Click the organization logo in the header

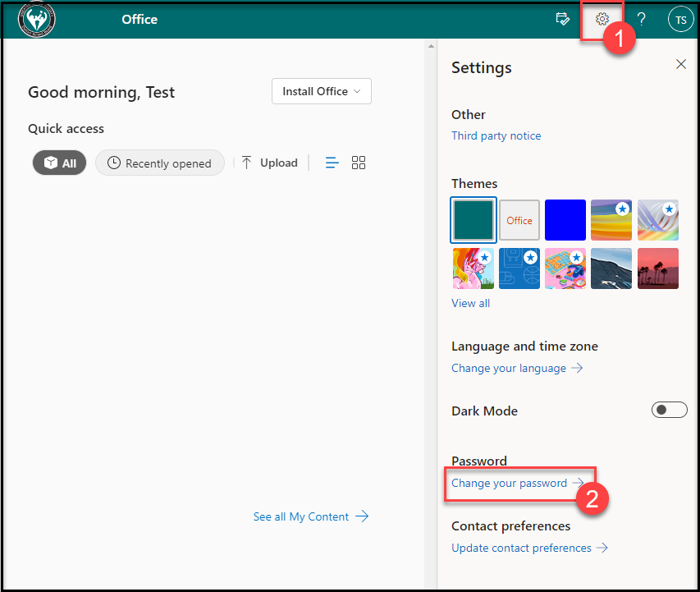pyautogui.click(x=37, y=19)
